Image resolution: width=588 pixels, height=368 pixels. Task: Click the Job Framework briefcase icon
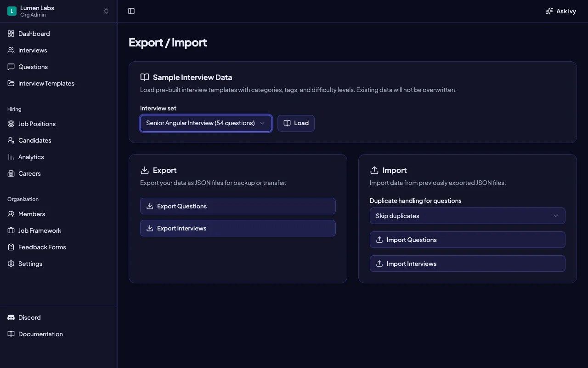(x=11, y=230)
